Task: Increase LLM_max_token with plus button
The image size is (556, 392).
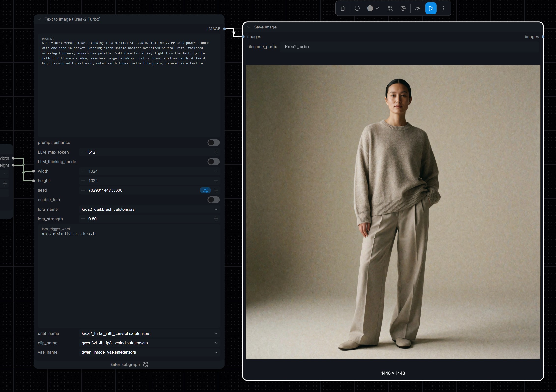Action: click(216, 152)
